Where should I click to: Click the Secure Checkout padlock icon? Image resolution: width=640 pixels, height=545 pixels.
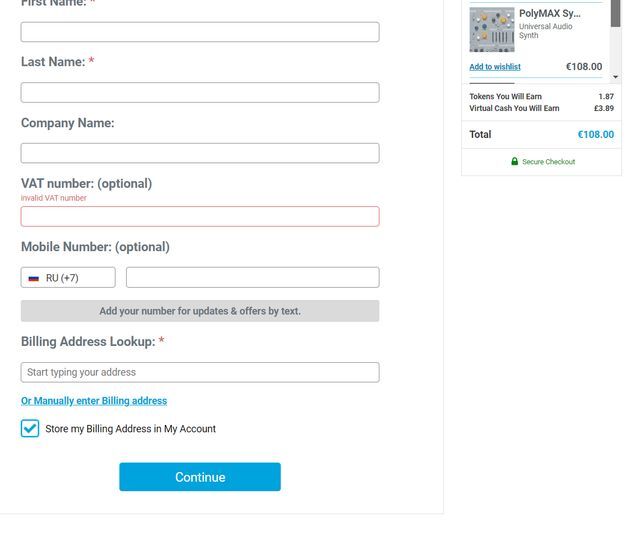coord(515,162)
